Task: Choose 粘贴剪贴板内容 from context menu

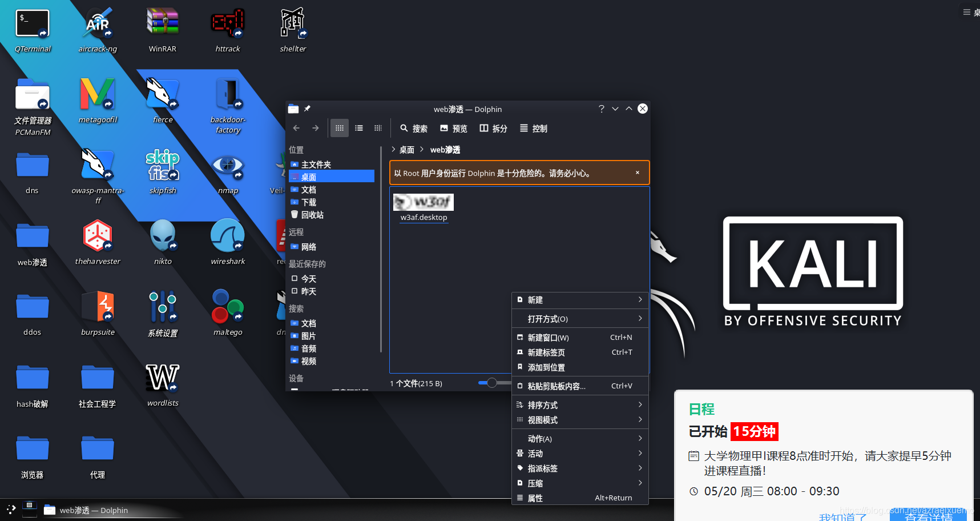Action: [580, 386]
